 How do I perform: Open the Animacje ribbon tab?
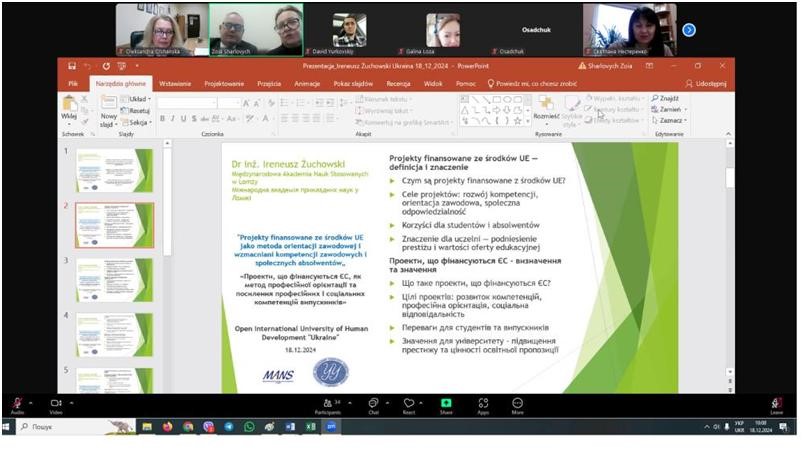coord(307,84)
